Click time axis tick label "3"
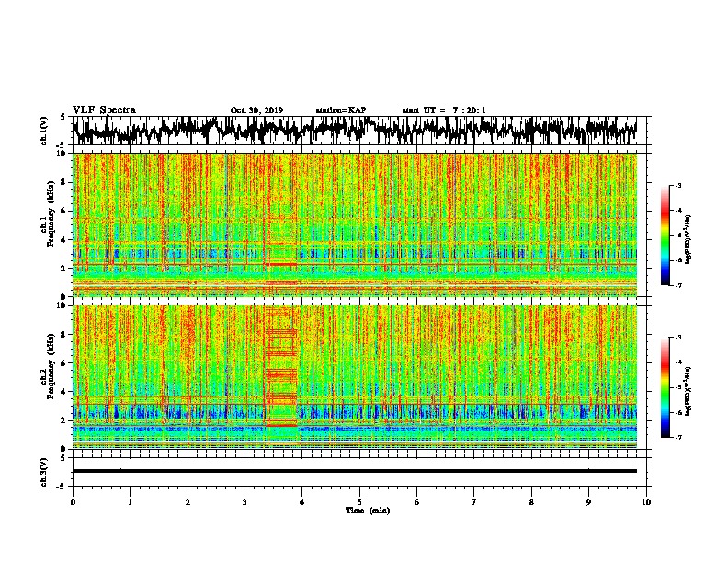728x563 pixels. pyautogui.click(x=245, y=502)
